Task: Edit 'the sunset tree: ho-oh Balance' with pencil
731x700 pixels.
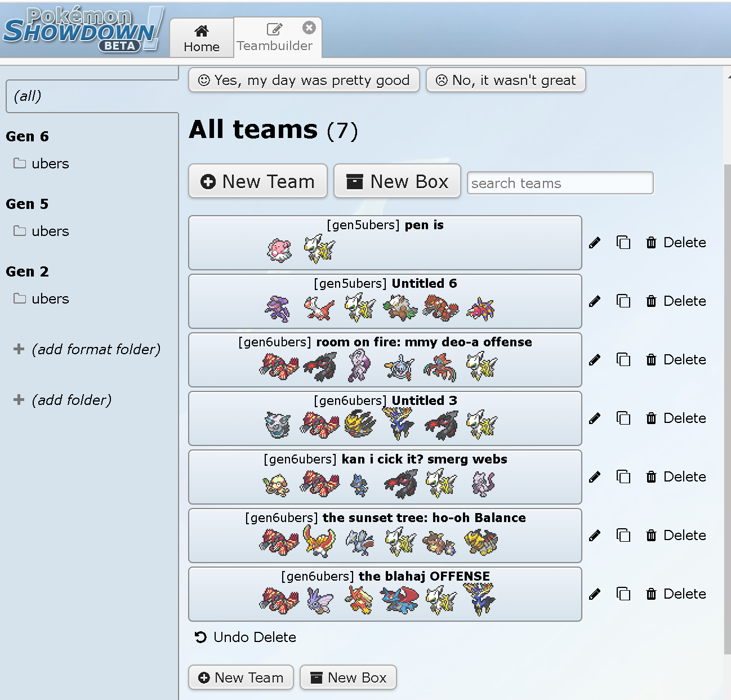Action: click(x=595, y=536)
